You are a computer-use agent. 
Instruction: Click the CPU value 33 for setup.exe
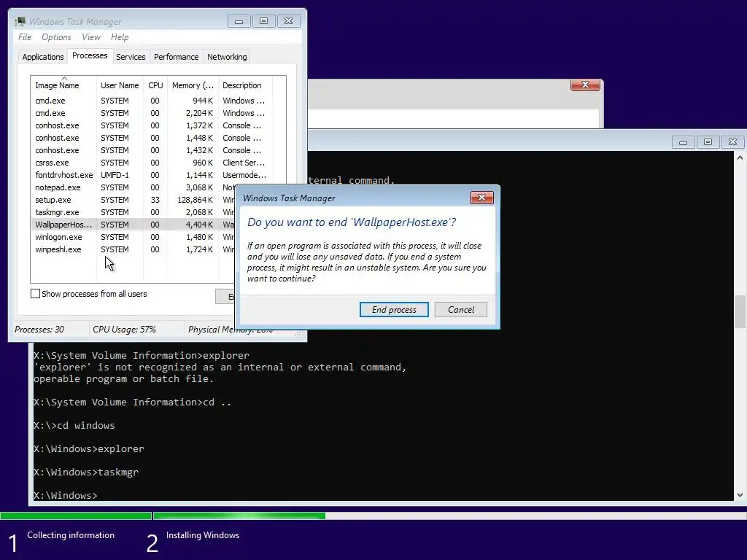point(155,200)
